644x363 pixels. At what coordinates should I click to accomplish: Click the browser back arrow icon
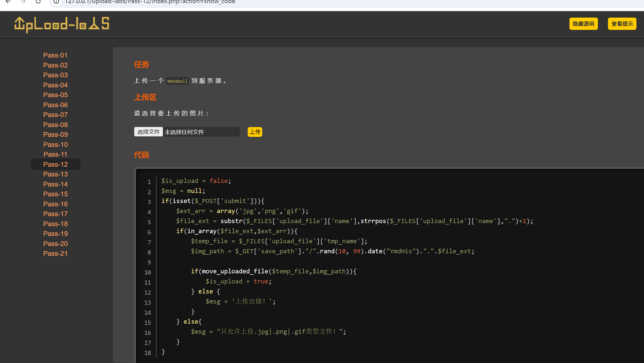8,2
